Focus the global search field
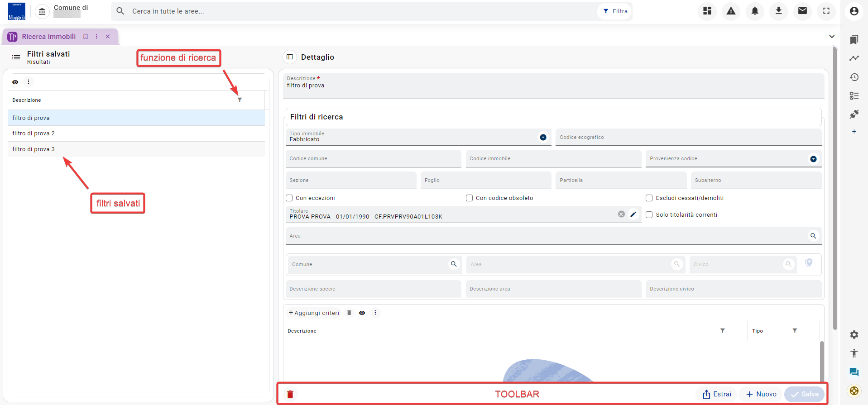 [362, 11]
